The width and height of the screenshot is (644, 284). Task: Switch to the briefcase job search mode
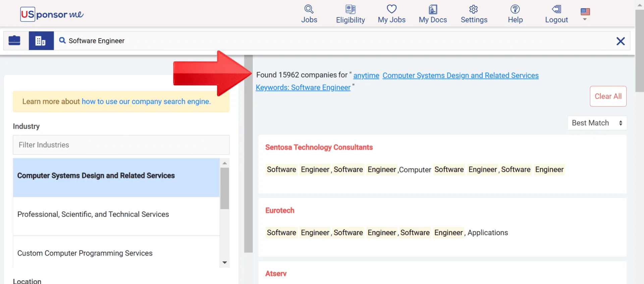point(14,41)
